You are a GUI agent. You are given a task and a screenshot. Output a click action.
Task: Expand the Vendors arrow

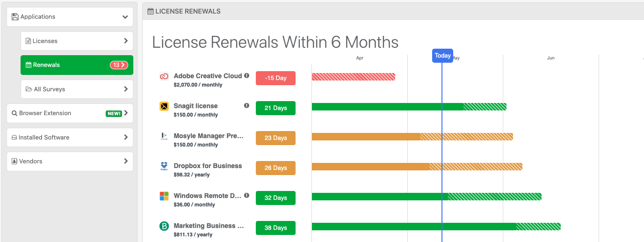point(126,161)
